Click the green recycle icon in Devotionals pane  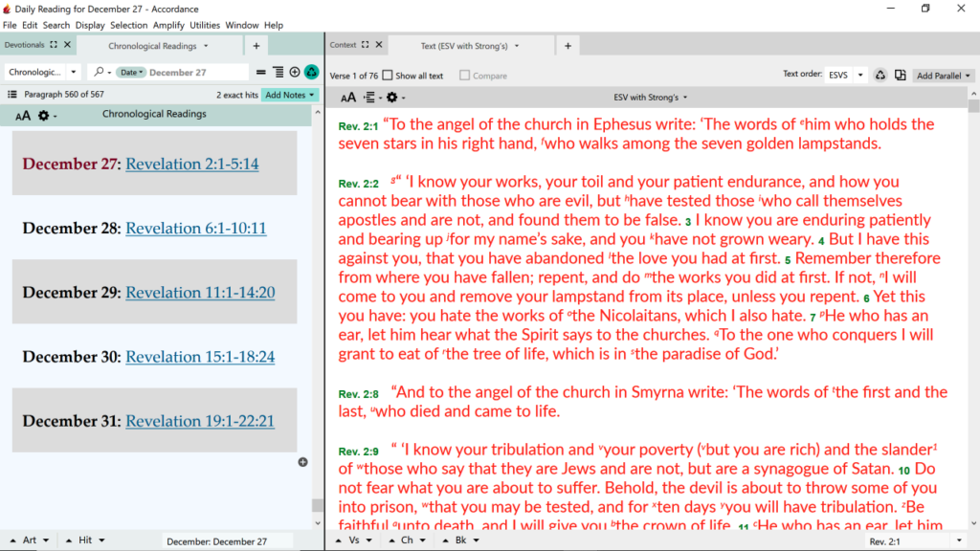[x=311, y=73]
